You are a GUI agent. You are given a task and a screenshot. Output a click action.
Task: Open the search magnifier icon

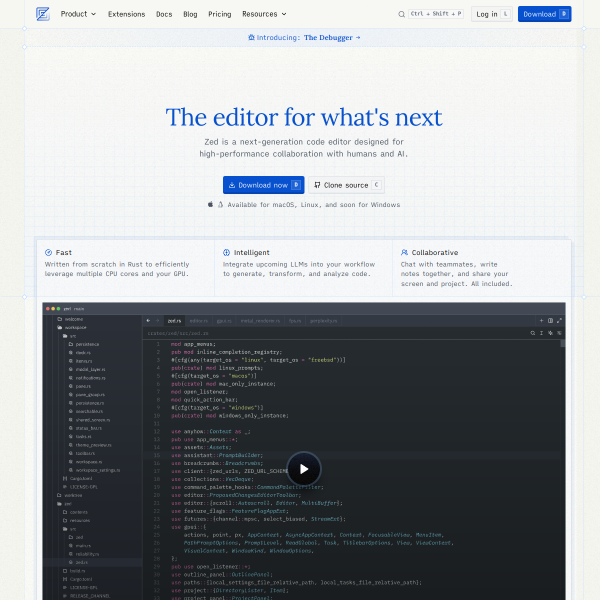[402, 15]
